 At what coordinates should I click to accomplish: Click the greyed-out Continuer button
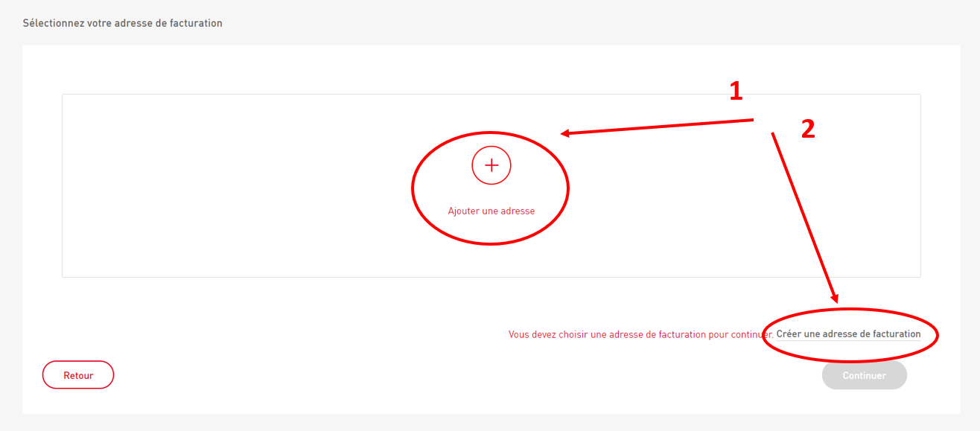[865, 375]
